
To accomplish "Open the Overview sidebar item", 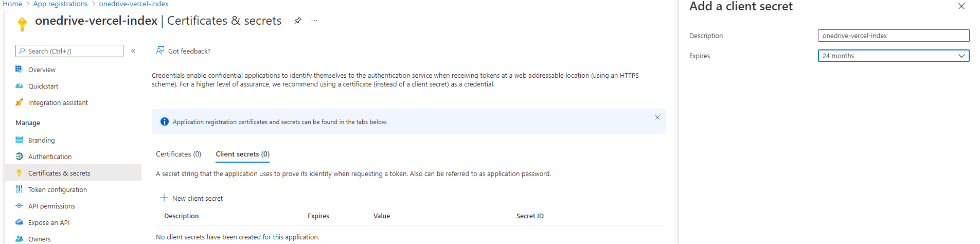I will coord(42,69).
